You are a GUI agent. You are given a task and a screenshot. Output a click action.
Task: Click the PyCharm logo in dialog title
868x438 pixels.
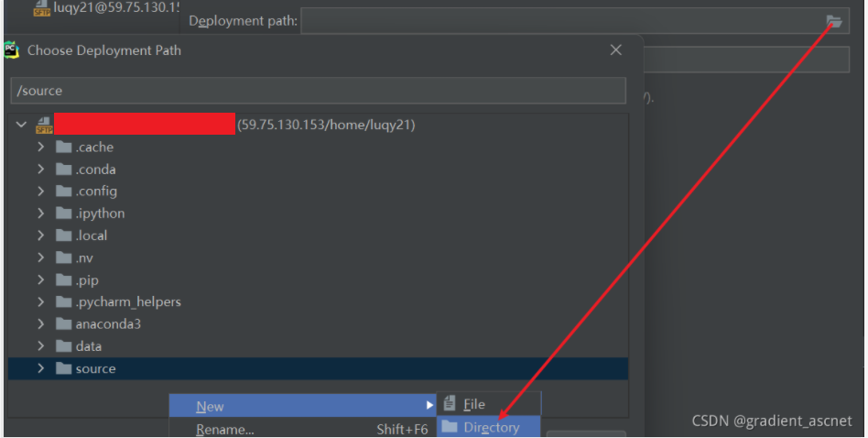(x=11, y=49)
